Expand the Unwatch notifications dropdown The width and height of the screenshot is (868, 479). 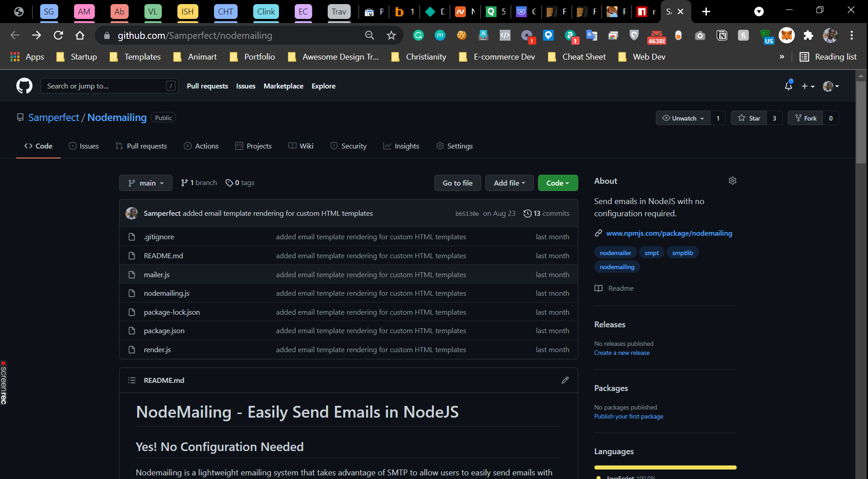pos(683,118)
